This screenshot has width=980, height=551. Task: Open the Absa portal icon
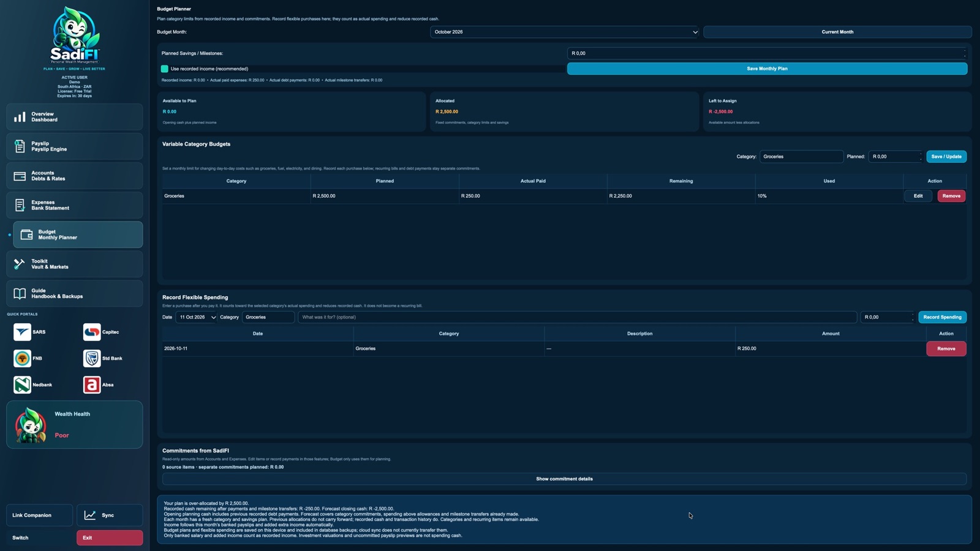[92, 384]
